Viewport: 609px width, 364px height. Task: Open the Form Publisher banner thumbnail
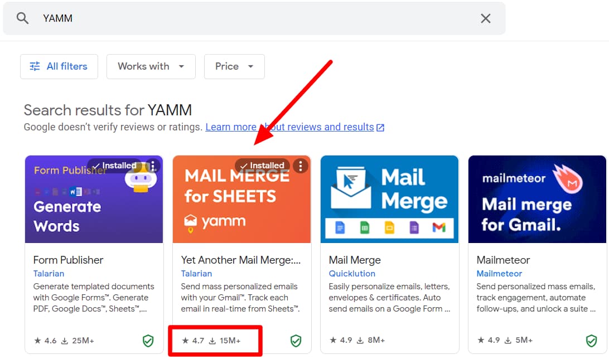click(94, 200)
